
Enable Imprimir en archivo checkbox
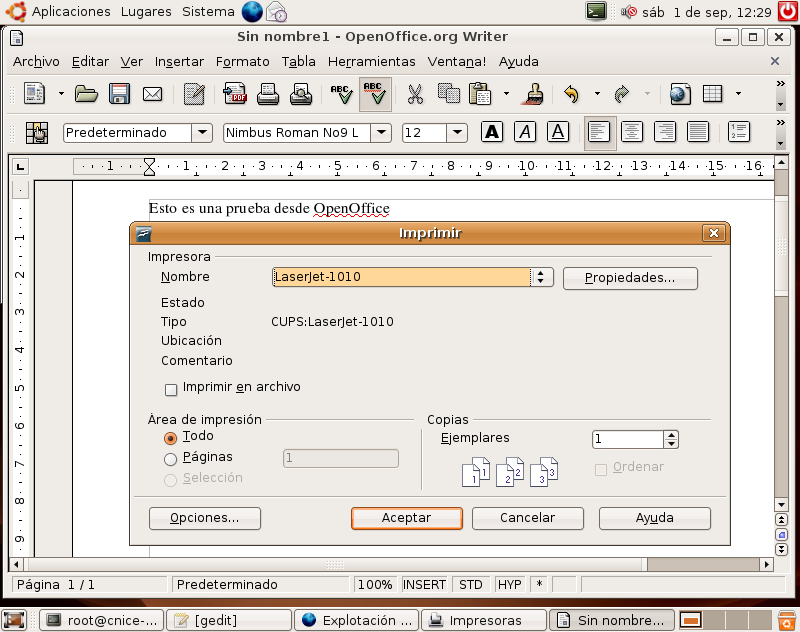point(170,388)
